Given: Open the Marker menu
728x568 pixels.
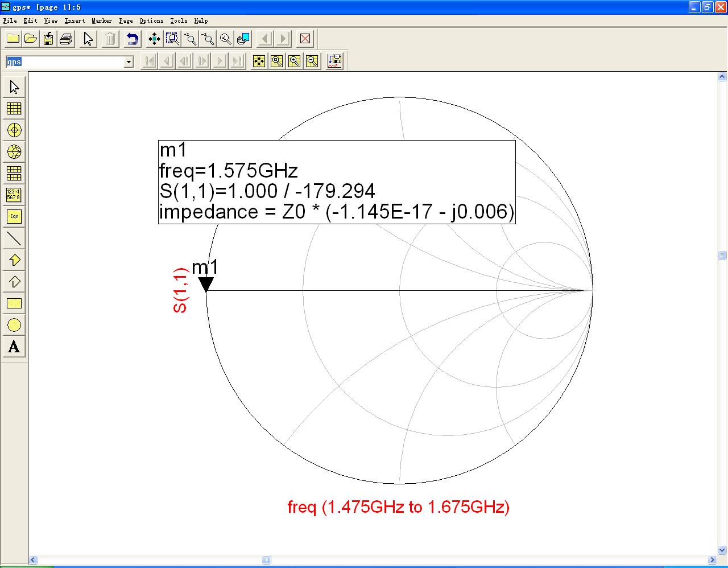Looking at the screenshot, I should tap(102, 20).
